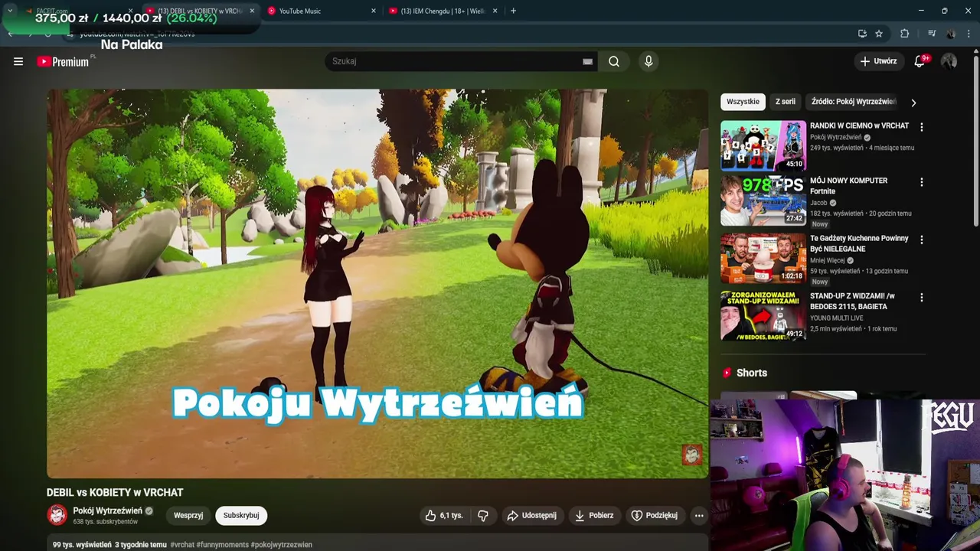Close the DEBIL vs KOBIETY tab
The image size is (980, 551).
point(252,11)
